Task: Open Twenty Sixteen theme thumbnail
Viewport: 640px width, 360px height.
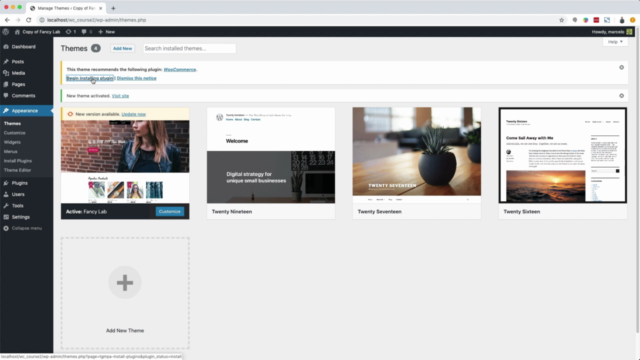Action: pyautogui.click(x=562, y=156)
